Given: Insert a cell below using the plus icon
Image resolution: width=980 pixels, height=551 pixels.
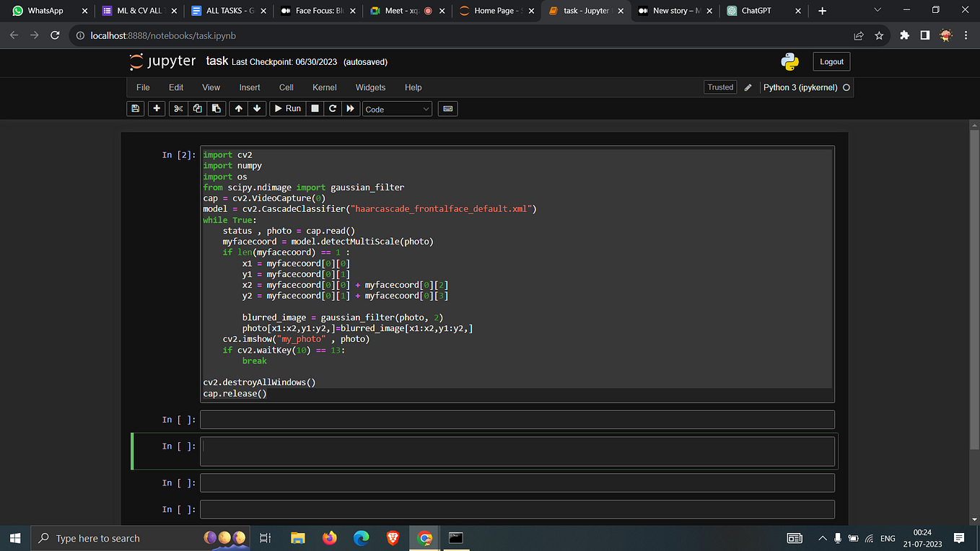Looking at the screenshot, I should click(157, 108).
